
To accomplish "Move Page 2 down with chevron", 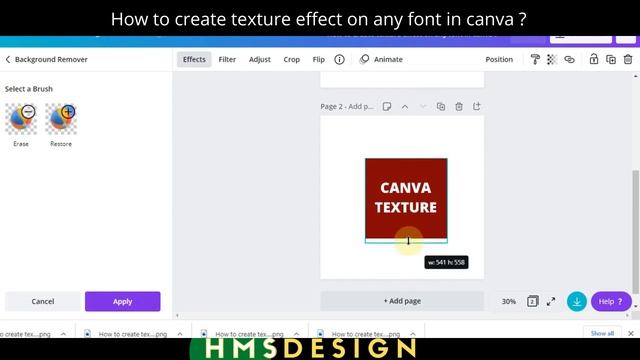I will (x=423, y=107).
